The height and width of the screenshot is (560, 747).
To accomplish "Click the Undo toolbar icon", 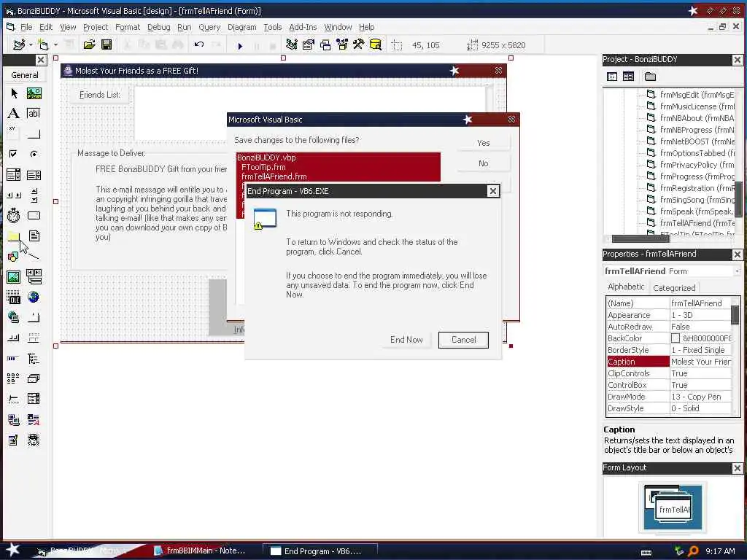I will pyautogui.click(x=199, y=44).
